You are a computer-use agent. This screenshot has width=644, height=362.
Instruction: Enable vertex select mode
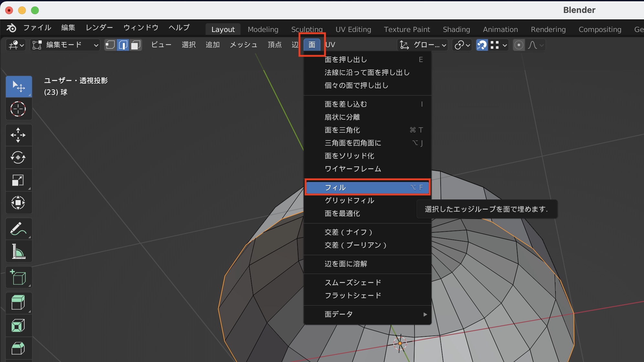pos(110,45)
